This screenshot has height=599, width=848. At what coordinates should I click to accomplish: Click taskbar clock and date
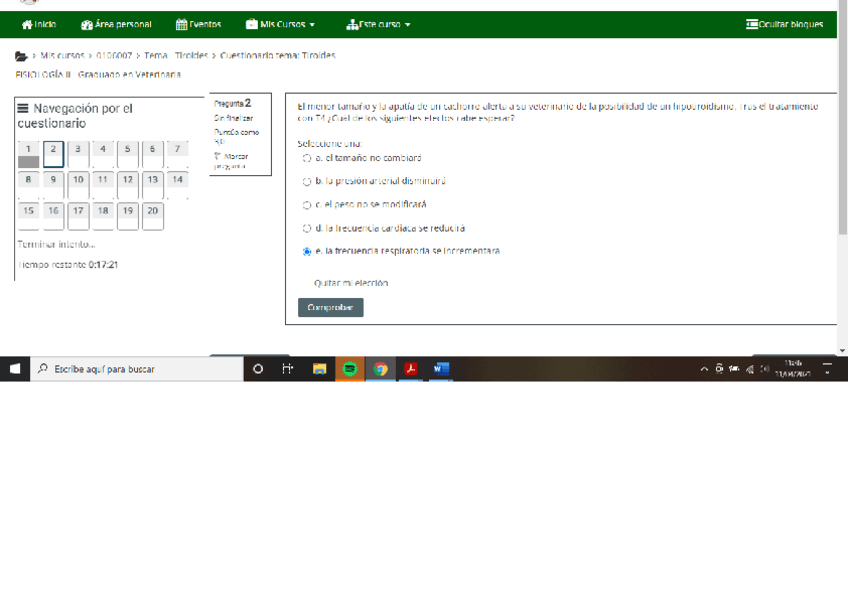[793, 369]
